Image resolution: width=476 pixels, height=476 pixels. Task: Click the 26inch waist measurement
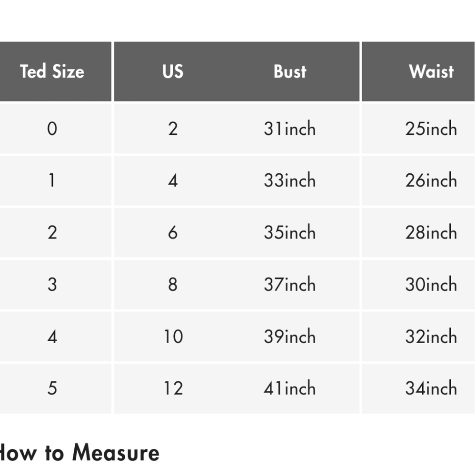click(x=431, y=180)
